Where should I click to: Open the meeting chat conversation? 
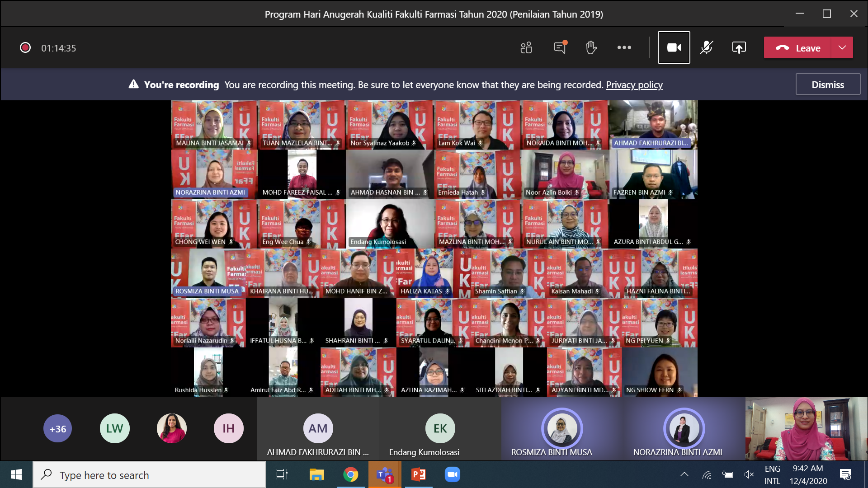coord(560,47)
